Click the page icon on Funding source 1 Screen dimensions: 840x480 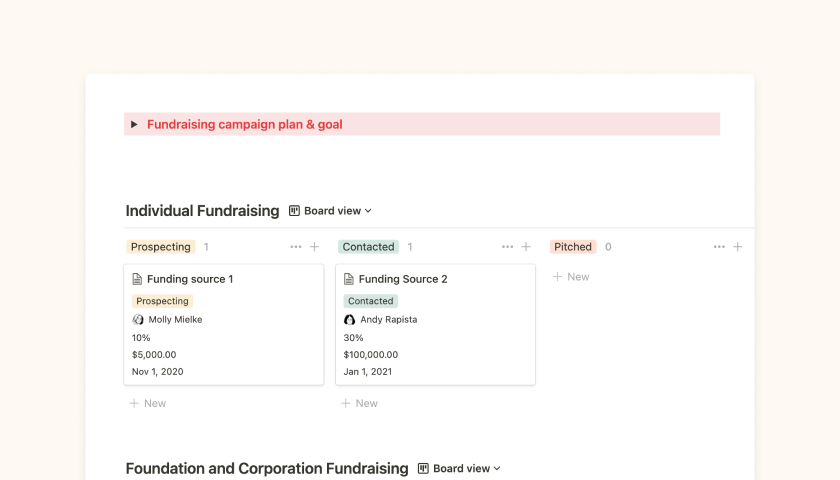click(x=138, y=279)
